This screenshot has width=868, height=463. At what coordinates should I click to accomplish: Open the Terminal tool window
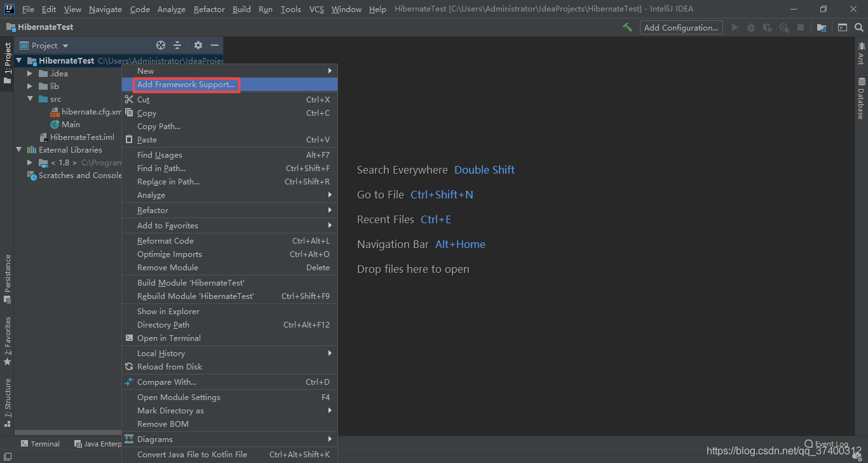pos(40,444)
